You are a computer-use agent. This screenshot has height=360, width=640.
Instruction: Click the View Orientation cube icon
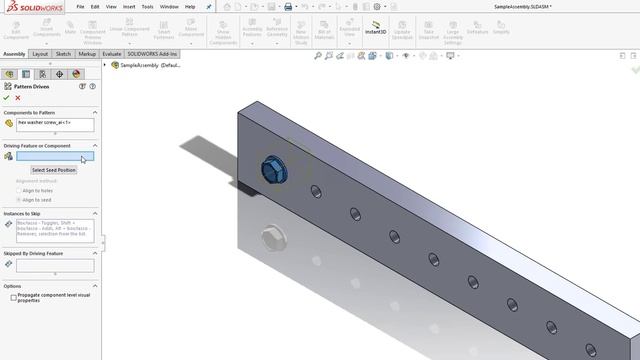[372, 56]
